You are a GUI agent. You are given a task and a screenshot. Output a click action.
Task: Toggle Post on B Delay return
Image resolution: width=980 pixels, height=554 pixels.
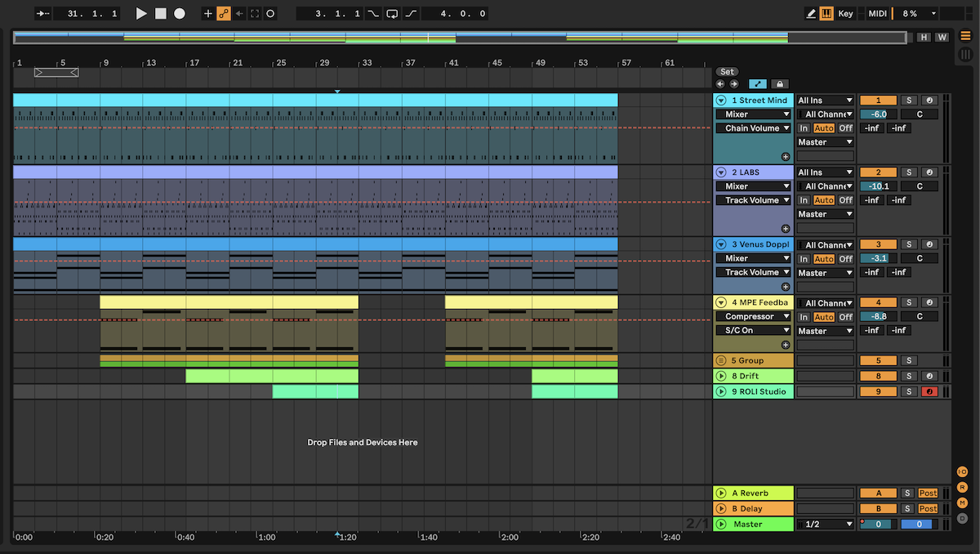(x=928, y=508)
